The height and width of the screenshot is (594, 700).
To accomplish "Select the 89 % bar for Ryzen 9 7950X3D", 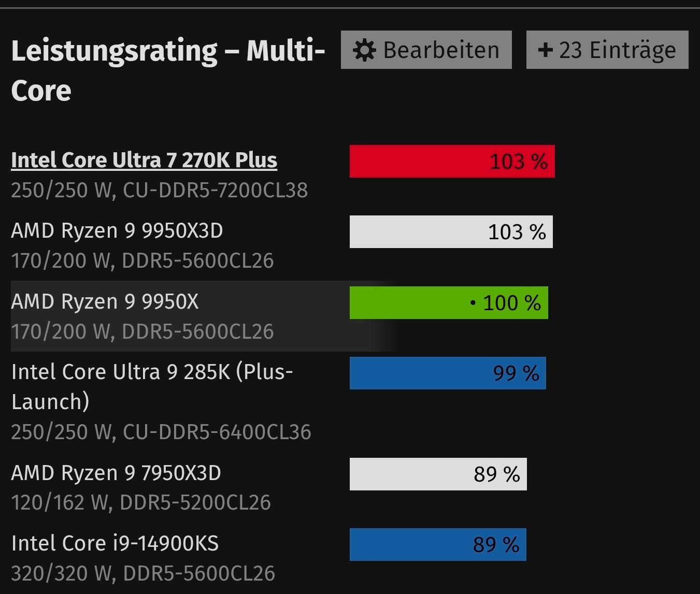I will click(x=438, y=474).
